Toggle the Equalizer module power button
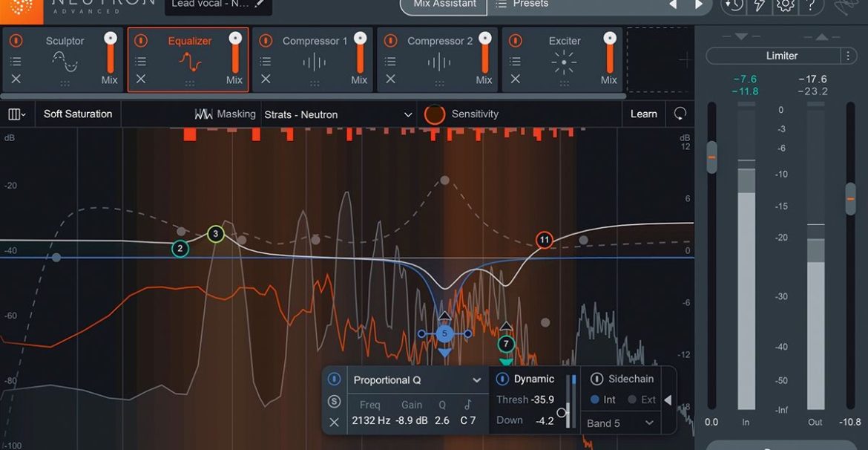The width and height of the screenshot is (868, 450). (141, 40)
